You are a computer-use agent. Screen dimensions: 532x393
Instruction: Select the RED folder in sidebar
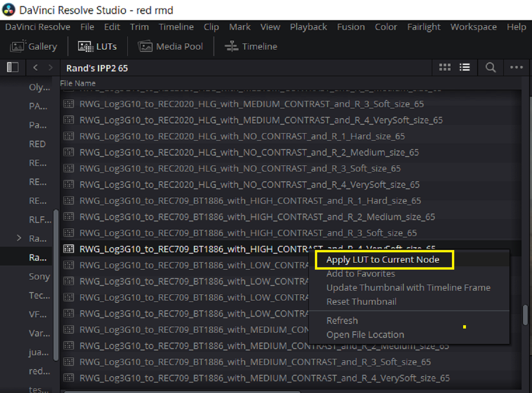click(37, 144)
